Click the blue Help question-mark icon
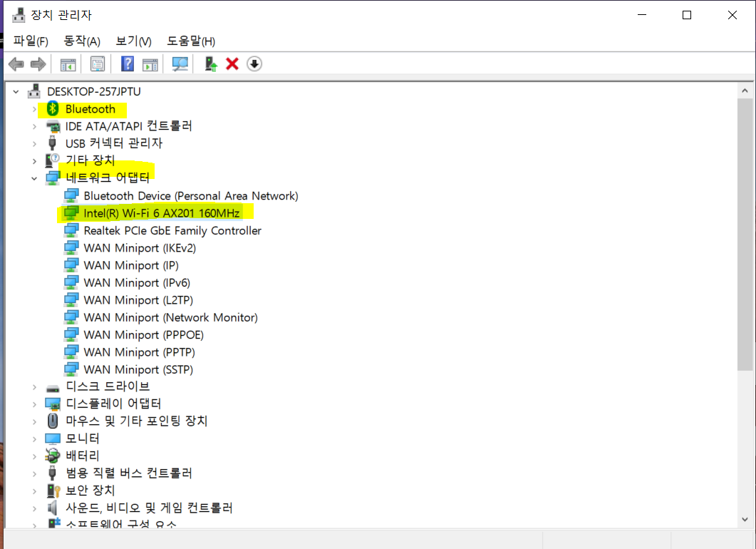The image size is (756, 549). (128, 63)
